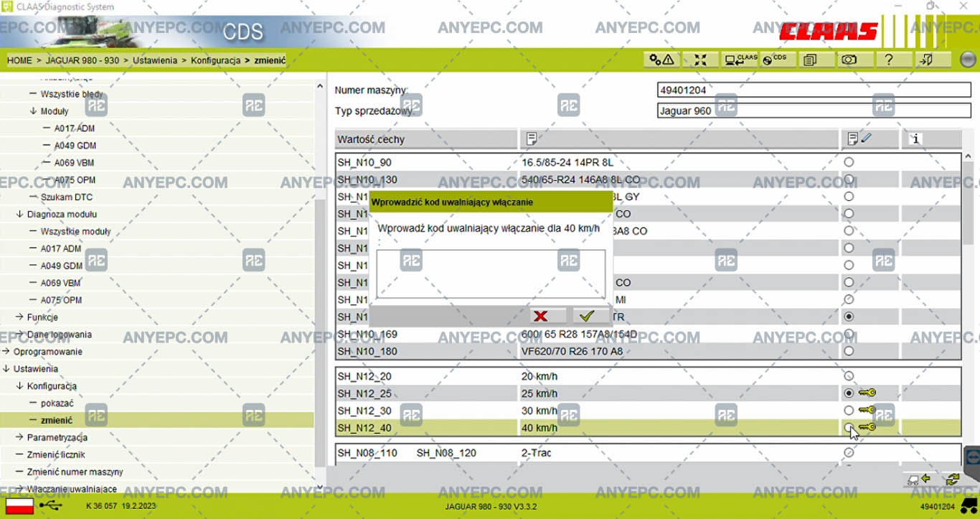Collapse the Konfiguracja tree node
Image resolution: width=980 pixels, height=519 pixels.
19,386
